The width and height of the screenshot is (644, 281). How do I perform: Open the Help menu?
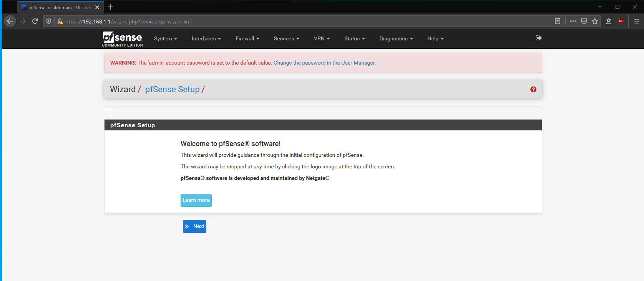pos(435,38)
